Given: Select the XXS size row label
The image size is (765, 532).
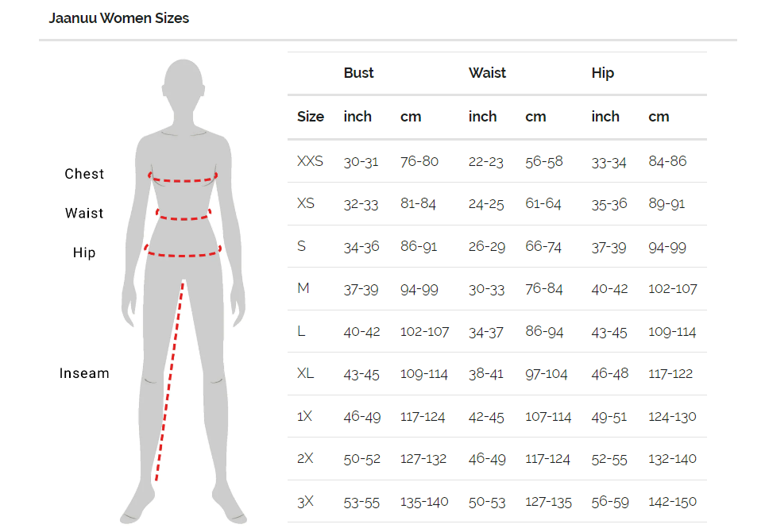Looking at the screenshot, I should pyautogui.click(x=310, y=161).
